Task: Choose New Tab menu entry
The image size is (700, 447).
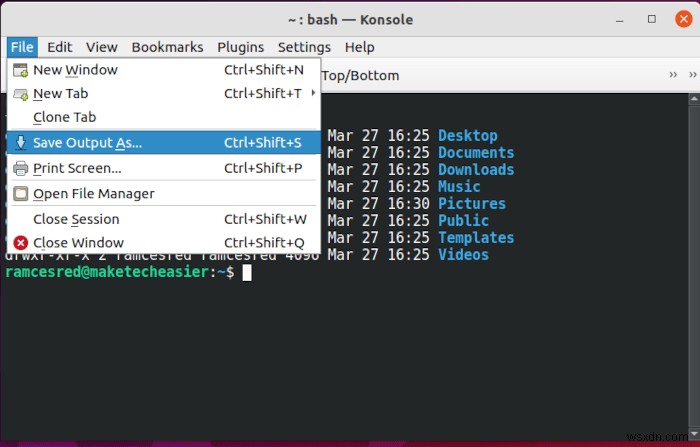Action: [x=164, y=94]
